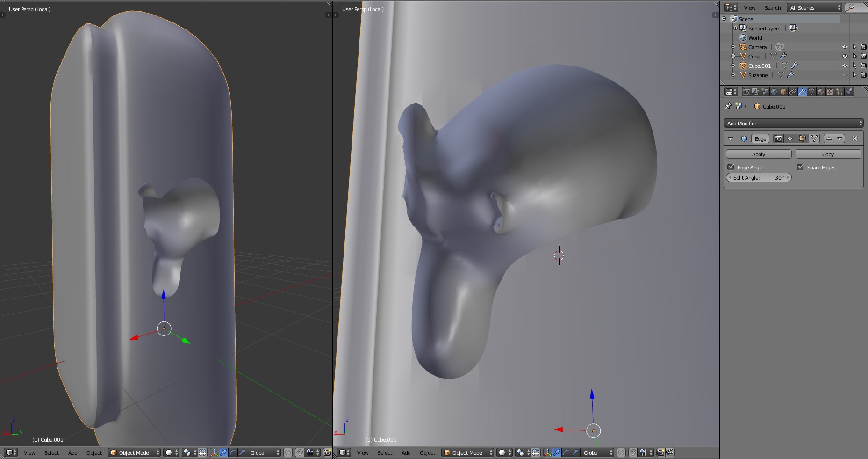
Task: Open the Scene properties tab
Action: [765, 92]
